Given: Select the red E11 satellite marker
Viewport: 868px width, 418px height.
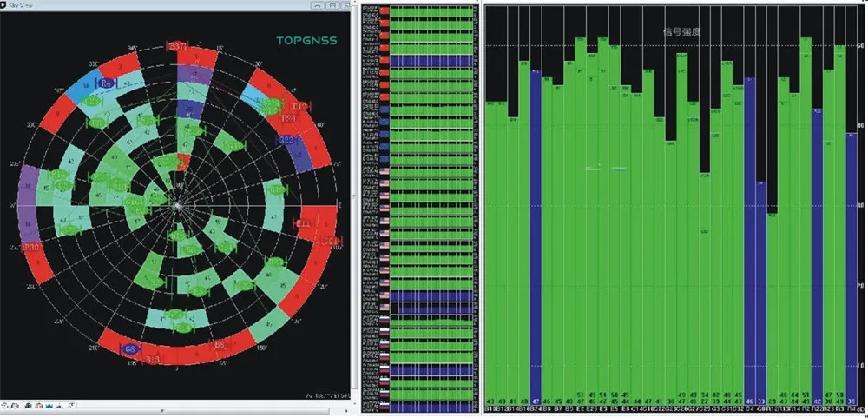Looking at the screenshot, I should click(303, 224).
